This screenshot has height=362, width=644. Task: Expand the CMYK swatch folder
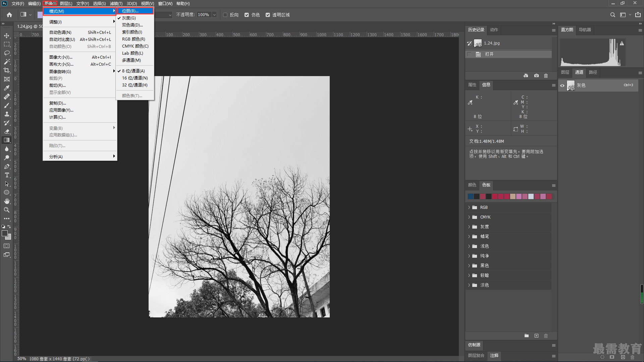pos(469,217)
